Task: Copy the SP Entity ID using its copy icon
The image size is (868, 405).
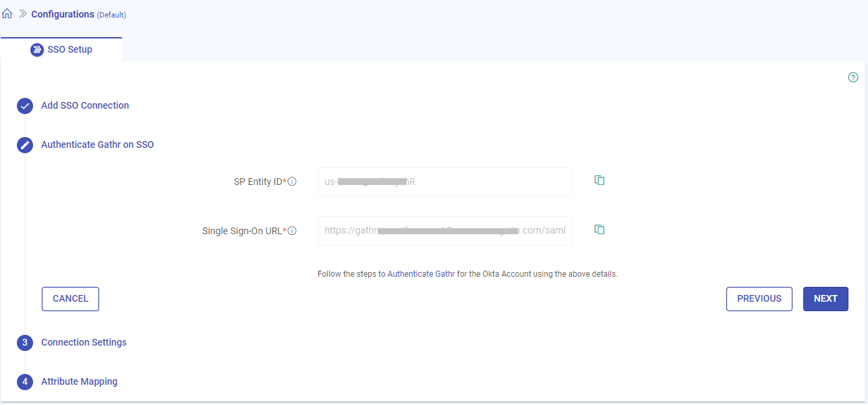Action: pos(599,180)
